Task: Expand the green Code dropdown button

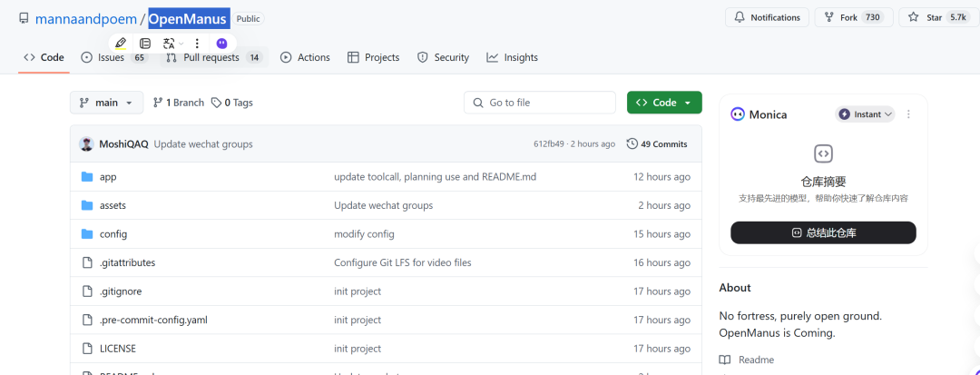Action: [x=664, y=103]
